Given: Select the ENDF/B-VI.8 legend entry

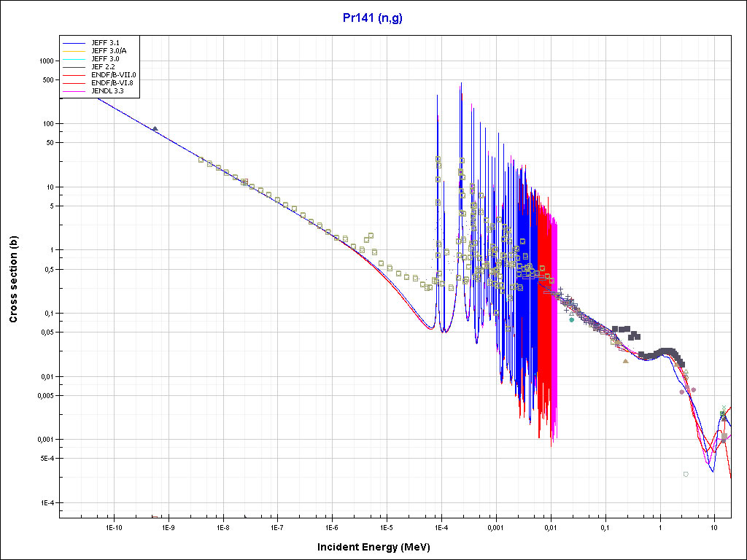Looking at the screenshot, I should tap(112, 83).
